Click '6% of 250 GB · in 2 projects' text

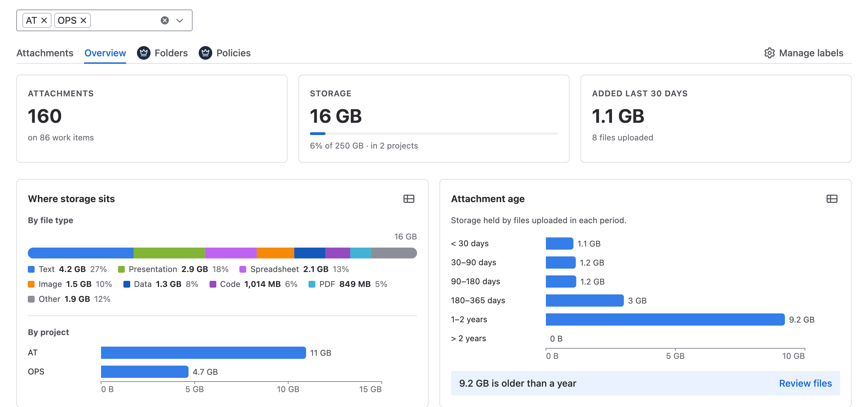click(364, 146)
